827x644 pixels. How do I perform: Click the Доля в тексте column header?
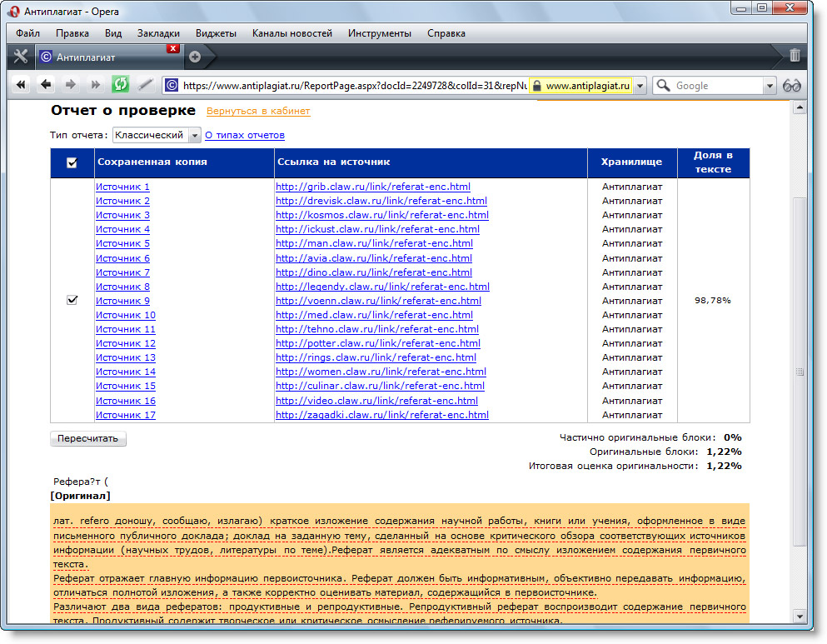(x=713, y=162)
